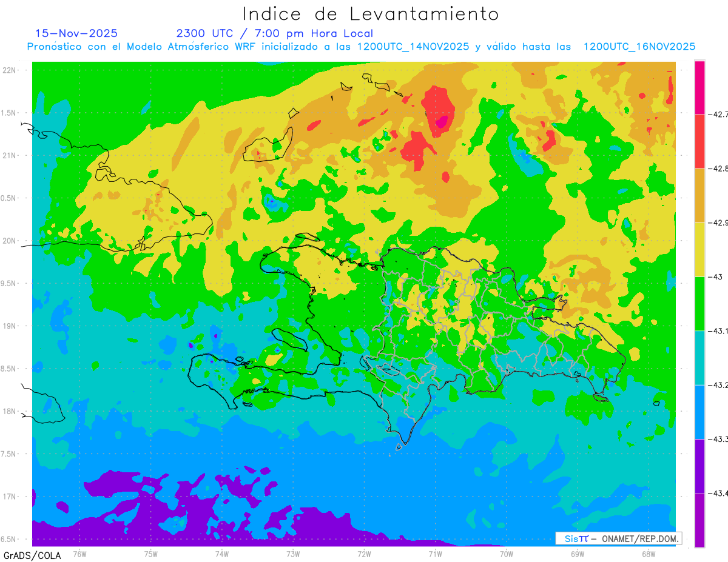Click the 76W longitude label
Image resolution: width=728 pixels, height=562 pixels.
coord(79,554)
